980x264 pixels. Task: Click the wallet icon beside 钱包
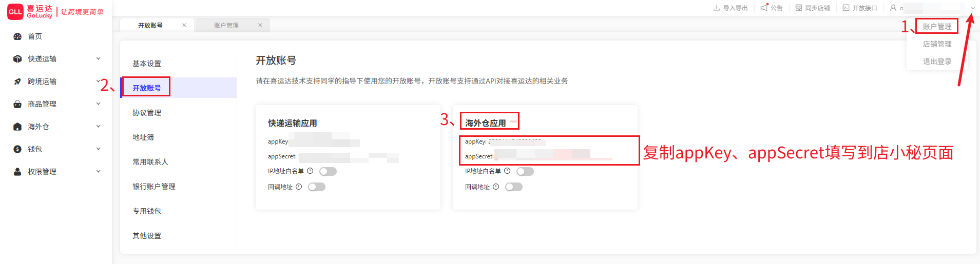point(17,149)
